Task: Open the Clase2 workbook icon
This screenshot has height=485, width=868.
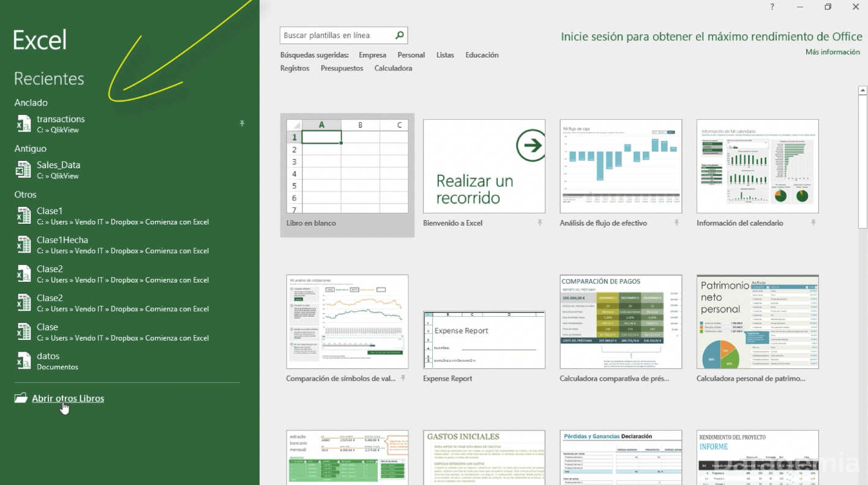Action: (23, 273)
